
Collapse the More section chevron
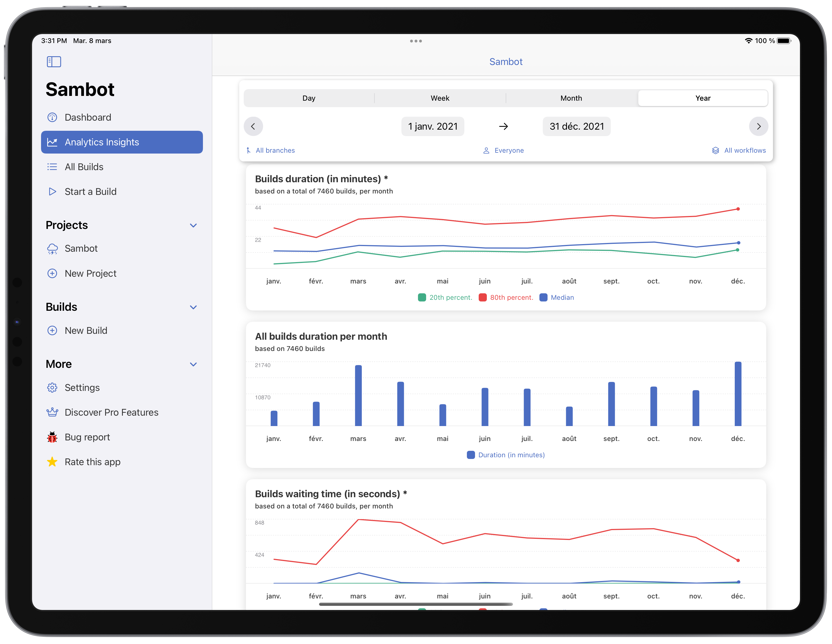(193, 365)
